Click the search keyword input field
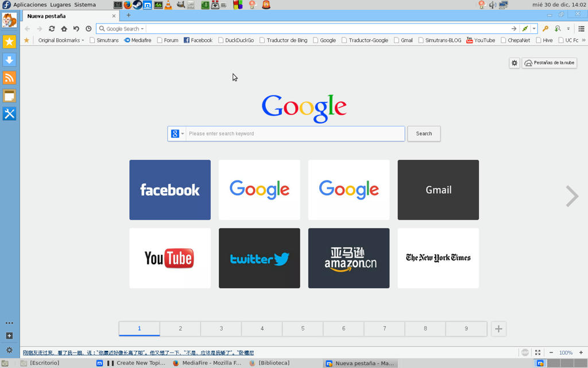 [x=295, y=133]
